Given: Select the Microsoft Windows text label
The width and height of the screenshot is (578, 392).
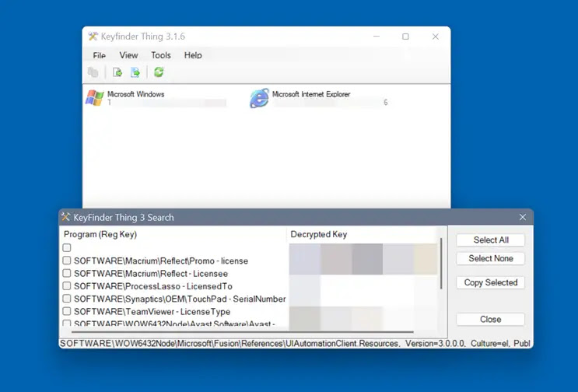Looking at the screenshot, I should pyautogui.click(x=135, y=94).
